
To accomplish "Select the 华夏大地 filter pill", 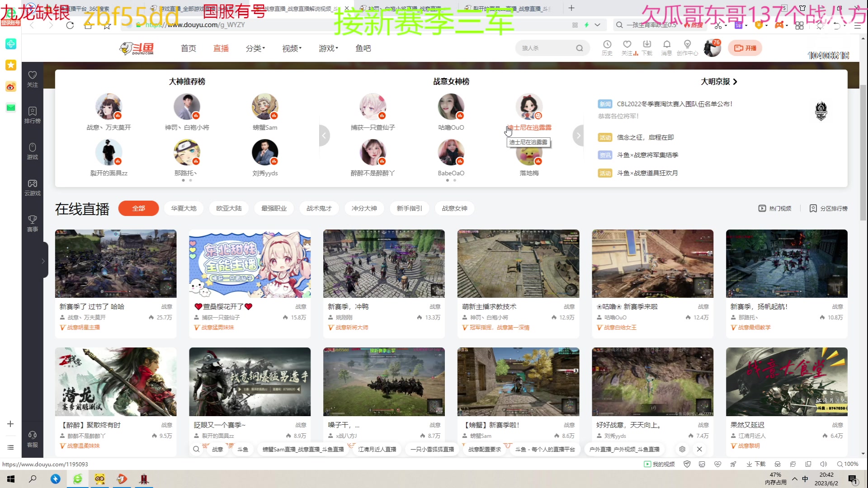I will click(184, 208).
